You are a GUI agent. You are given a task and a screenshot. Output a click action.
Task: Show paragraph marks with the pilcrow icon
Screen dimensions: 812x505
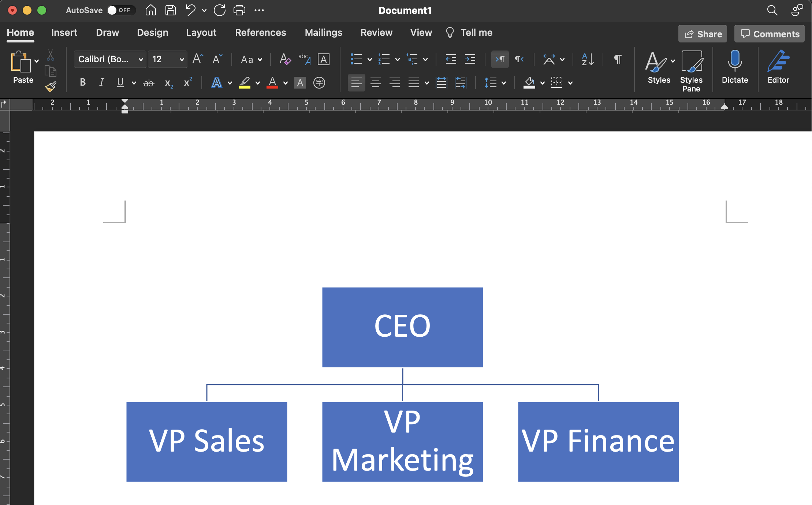pyautogui.click(x=618, y=59)
